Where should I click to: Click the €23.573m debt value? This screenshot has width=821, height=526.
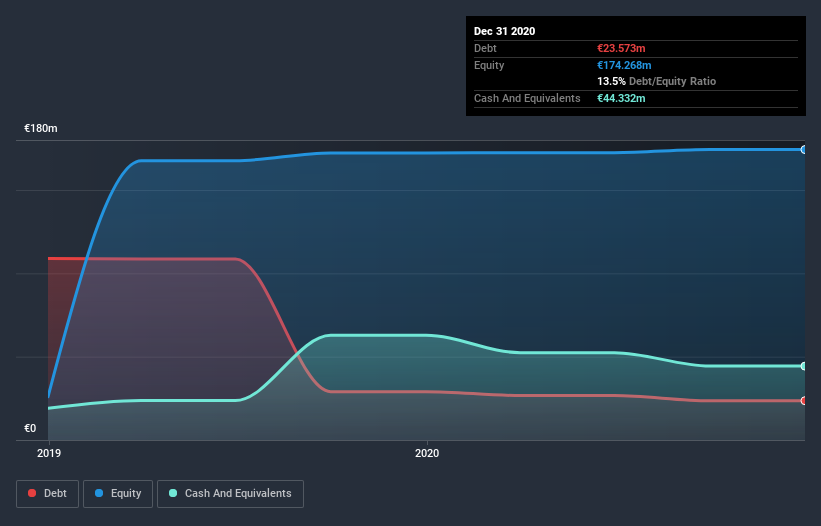coord(621,48)
